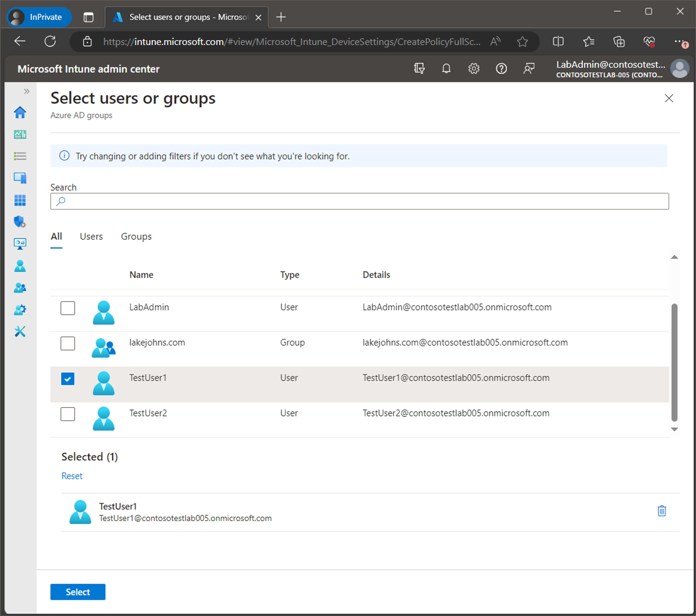The image size is (696, 616).
Task: Click the Reset link
Action: [x=72, y=476]
